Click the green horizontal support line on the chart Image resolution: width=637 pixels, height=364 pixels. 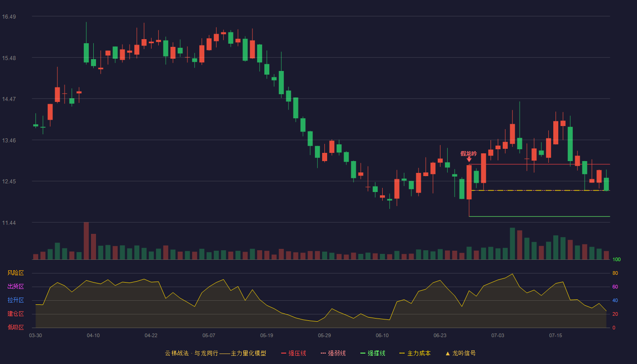[539, 217]
